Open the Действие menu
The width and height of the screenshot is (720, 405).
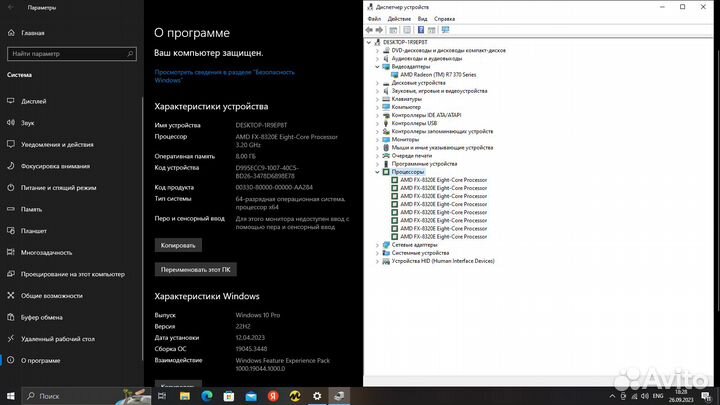pyautogui.click(x=398, y=18)
